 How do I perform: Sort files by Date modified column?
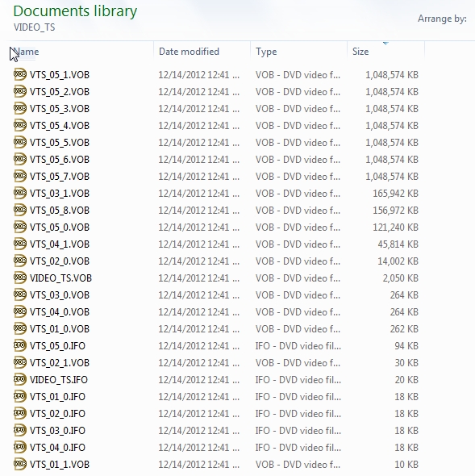click(202, 52)
